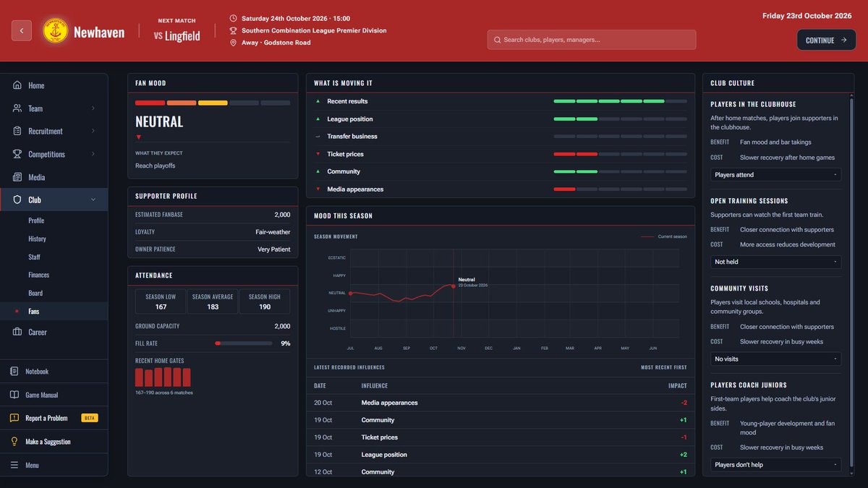Expand the Competitions submenu chevron
The image size is (868, 488).
click(x=93, y=154)
